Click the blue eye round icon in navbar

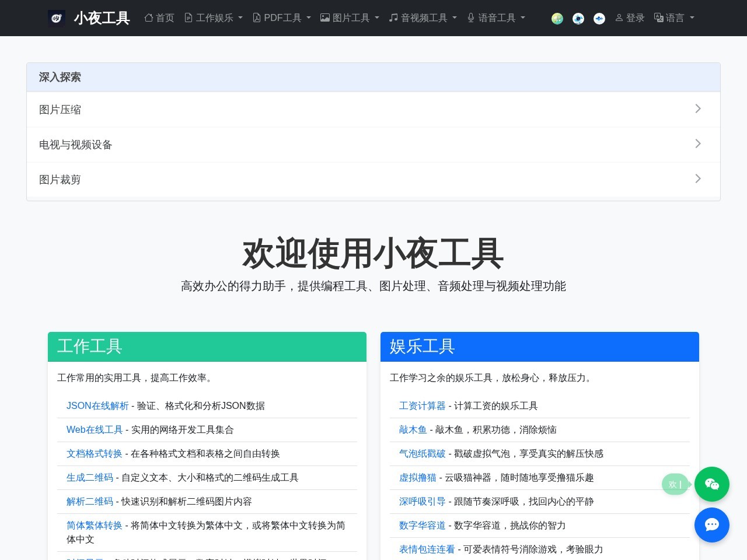pyautogui.click(x=578, y=19)
